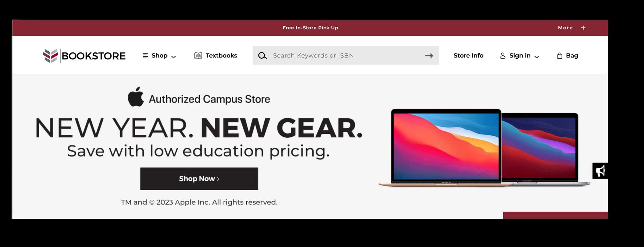The height and width of the screenshot is (247, 644).
Task: Click the open-book Textbooks icon
Action: (x=198, y=56)
